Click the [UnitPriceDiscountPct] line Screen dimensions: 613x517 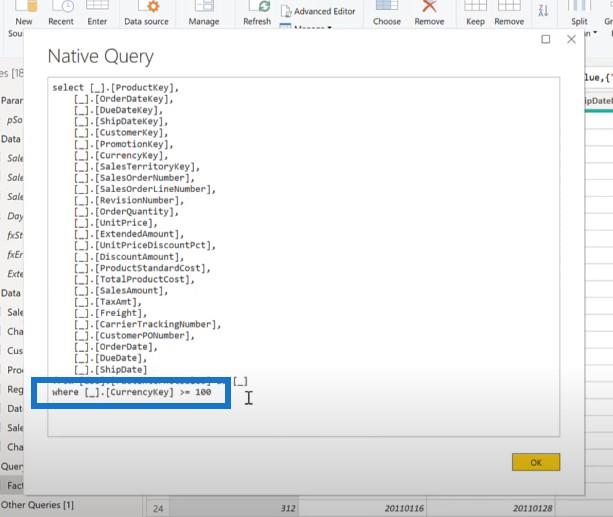click(x=145, y=245)
